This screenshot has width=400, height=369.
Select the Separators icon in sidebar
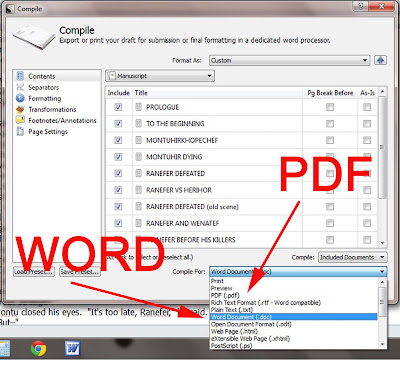[x=20, y=87]
